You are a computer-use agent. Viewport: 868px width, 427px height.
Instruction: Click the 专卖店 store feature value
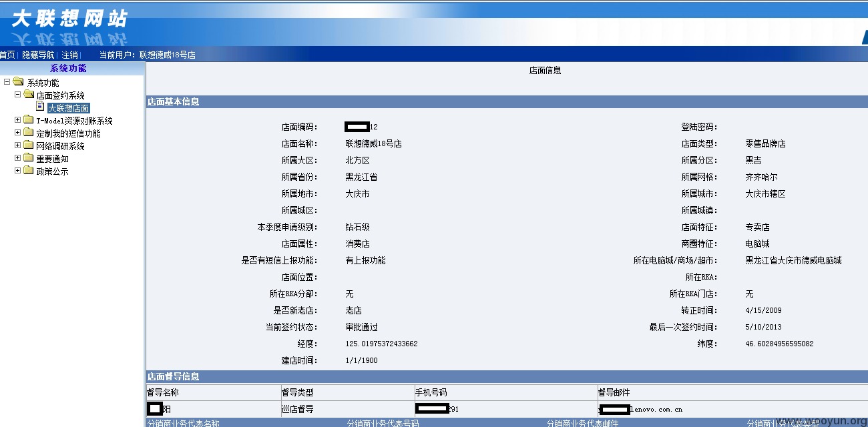pyautogui.click(x=757, y=227)
